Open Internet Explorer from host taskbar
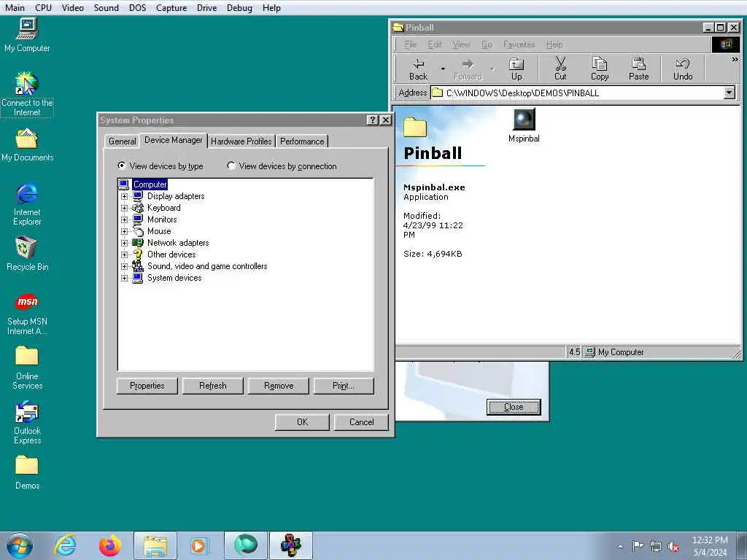The width and height of the screenshot is (747, 560). click(65, 545)
